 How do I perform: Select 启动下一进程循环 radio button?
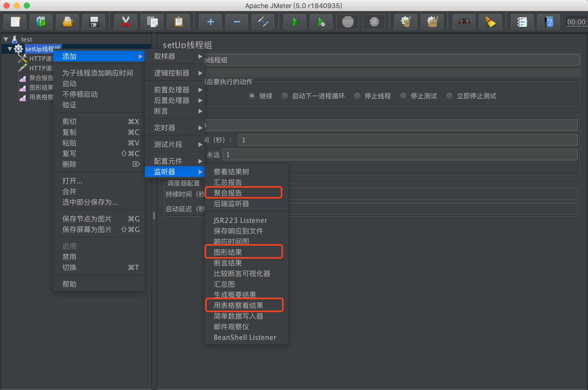coord(285,96)
